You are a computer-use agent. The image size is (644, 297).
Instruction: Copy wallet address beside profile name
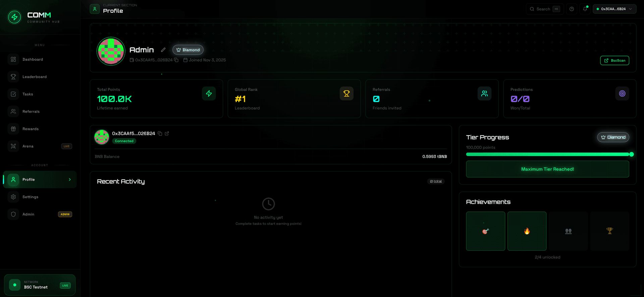tap(176, 60)
